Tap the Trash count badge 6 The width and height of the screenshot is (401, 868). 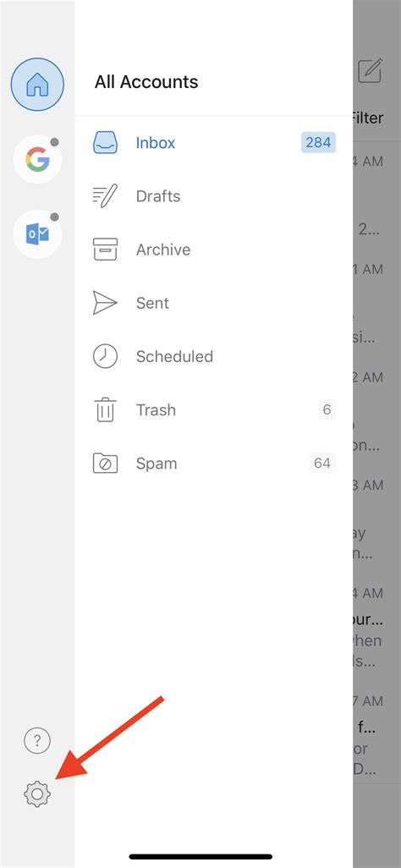(327, 410)
